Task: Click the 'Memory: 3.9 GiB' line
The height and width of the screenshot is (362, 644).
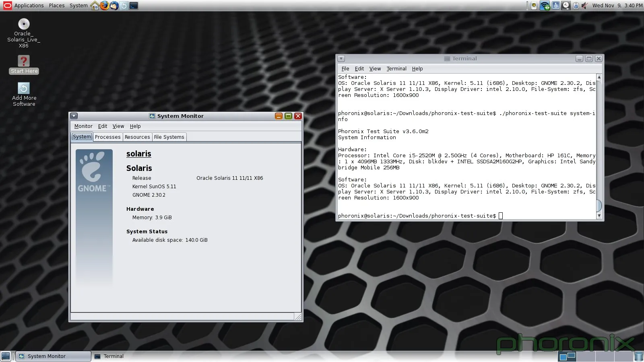Action: click(x=152, y=217)
